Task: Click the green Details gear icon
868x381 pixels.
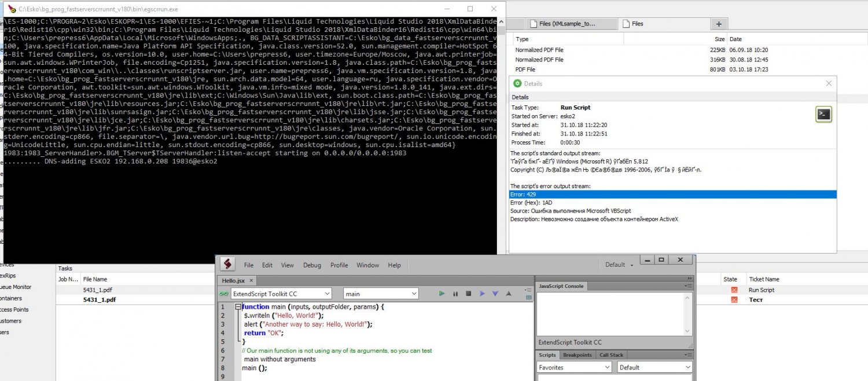Action: coord(517,83)
